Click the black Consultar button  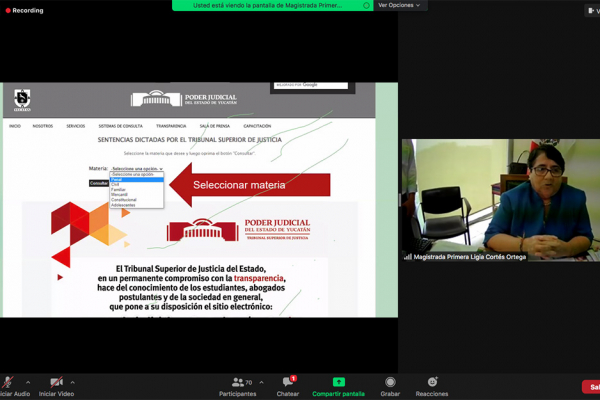[99, 183]
